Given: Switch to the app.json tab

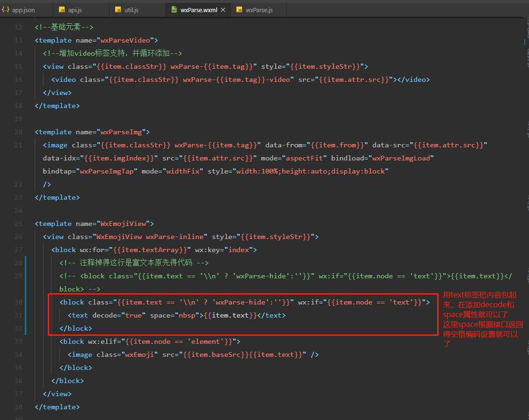Looking at the screenshot, I should tap(23, 10).
